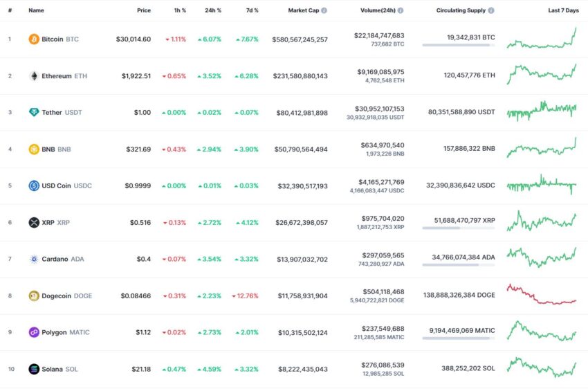This screenshot has height=391, width=588.
Task: Open the Circulating Supply info icon
Action: [491, 10]
